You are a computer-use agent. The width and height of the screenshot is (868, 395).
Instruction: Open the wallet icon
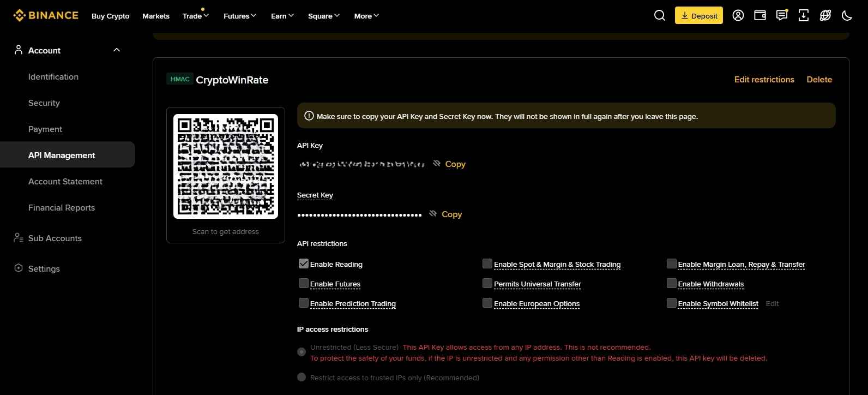point(760,15)
